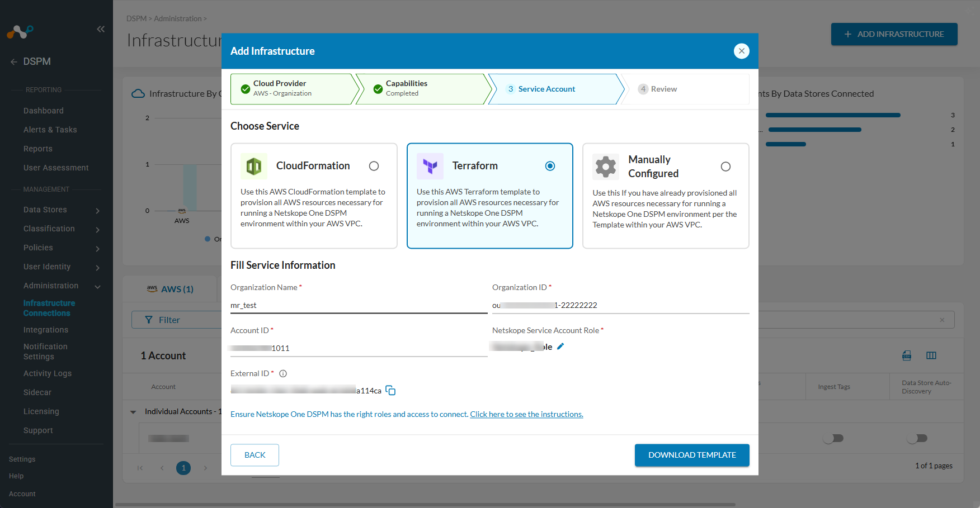Expand the User Identity menu
The width and height of the screenshot is (980, 508).
pyautogui.click(x=98, y=268)
